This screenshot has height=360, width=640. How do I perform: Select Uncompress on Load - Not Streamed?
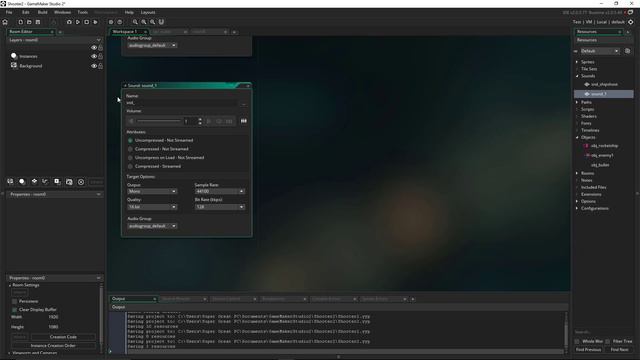(x=130, y=158)
